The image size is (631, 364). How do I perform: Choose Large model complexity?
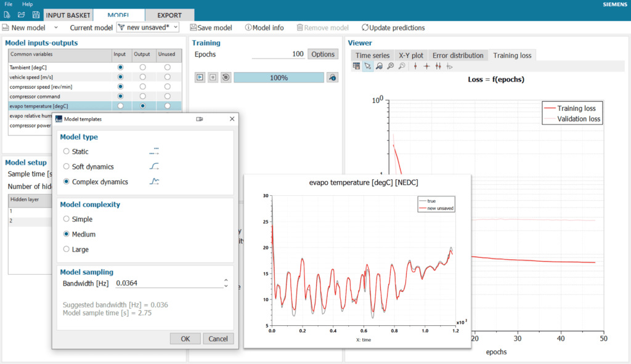(x=67, y=249)
